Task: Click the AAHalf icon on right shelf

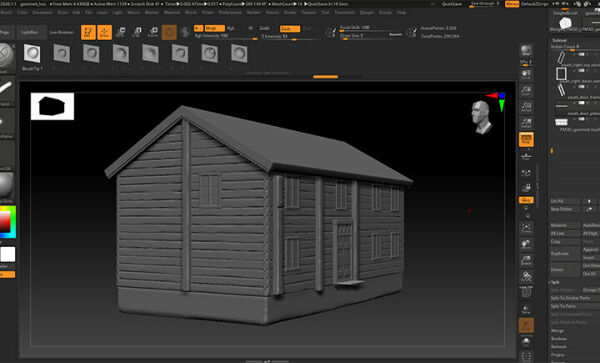Action: pyautogui.click(x=526, y=123)
